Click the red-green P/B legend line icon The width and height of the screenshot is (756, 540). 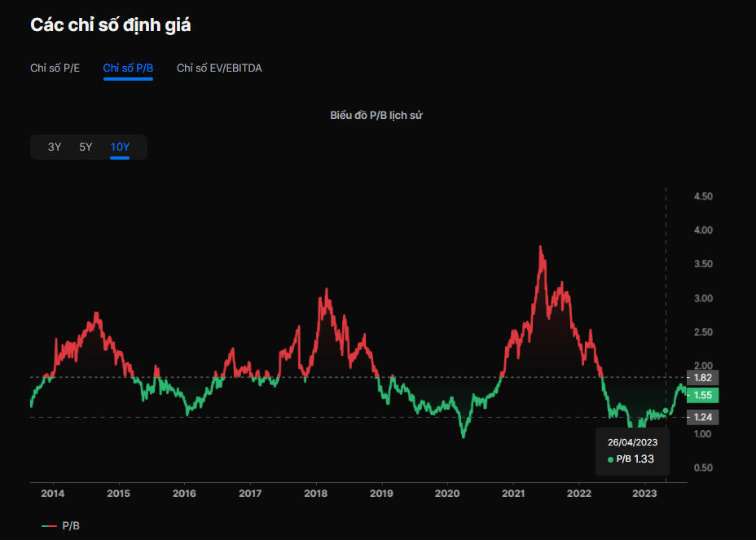pos(49,526)
